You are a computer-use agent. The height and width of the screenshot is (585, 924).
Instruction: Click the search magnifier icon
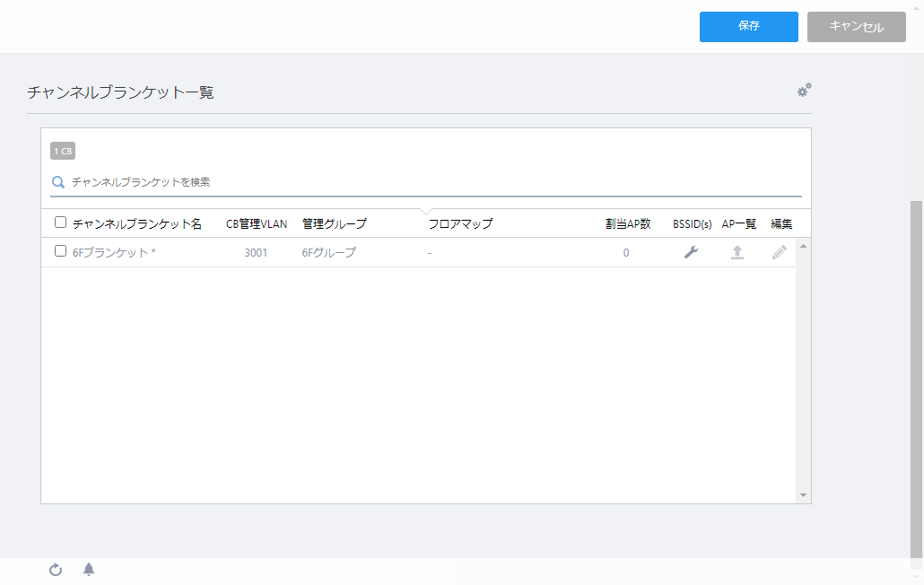click(57, 182)
